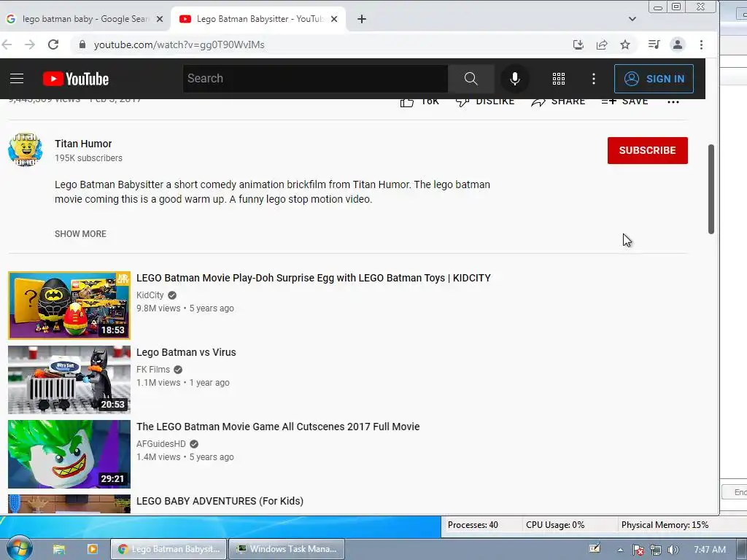The height and width of the screenshot is (560, 747).
Task: Open LEGO BABY ADVENTURES video title
Action: tap(220, 501)
